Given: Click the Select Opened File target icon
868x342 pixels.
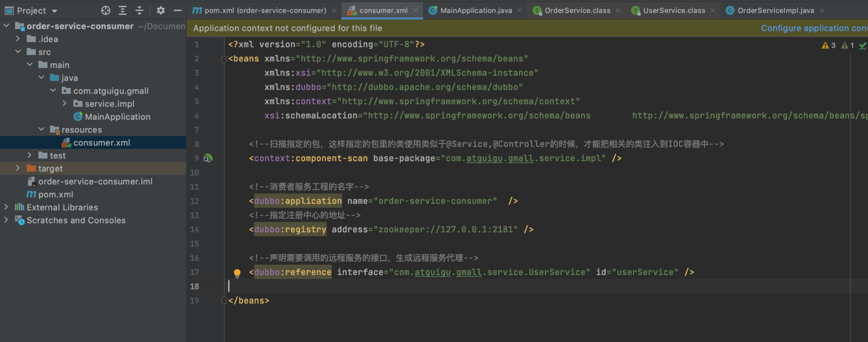Looking at the screenshot, I should coord(106,10).
